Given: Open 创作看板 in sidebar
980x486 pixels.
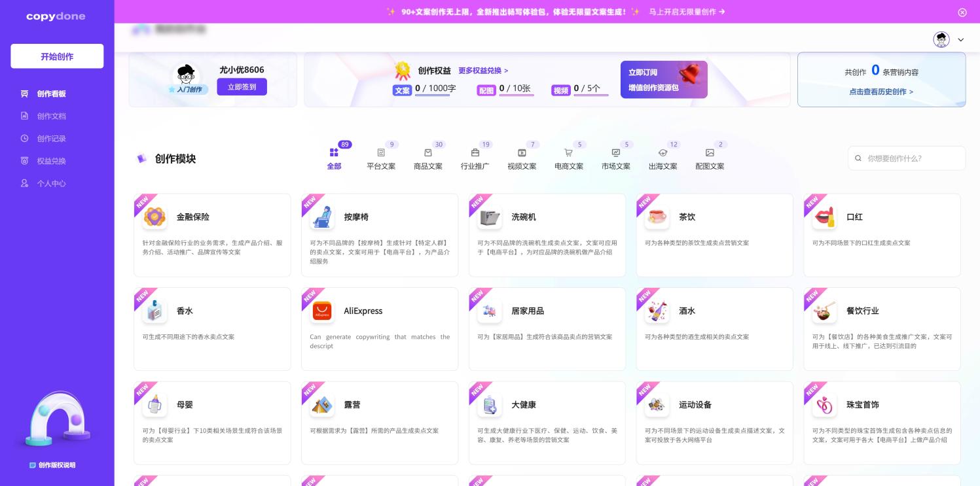Looking at the screenshot, I should 43,94.
